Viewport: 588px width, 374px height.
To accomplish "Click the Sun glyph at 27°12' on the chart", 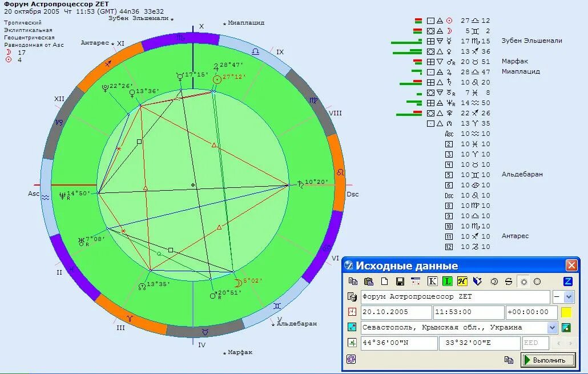I will tap(217, 79).
